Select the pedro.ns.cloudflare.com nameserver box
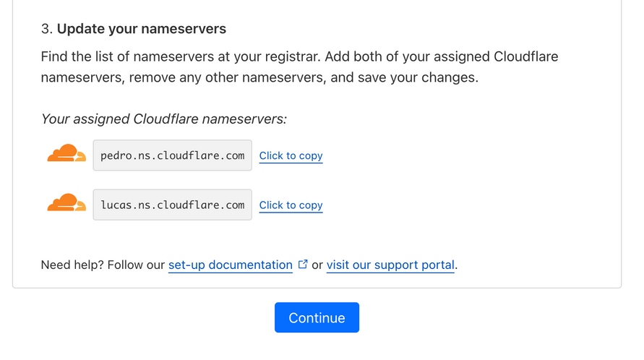Image resolution: width=644 pixels, height=360 pixels. tap(172, 155)
